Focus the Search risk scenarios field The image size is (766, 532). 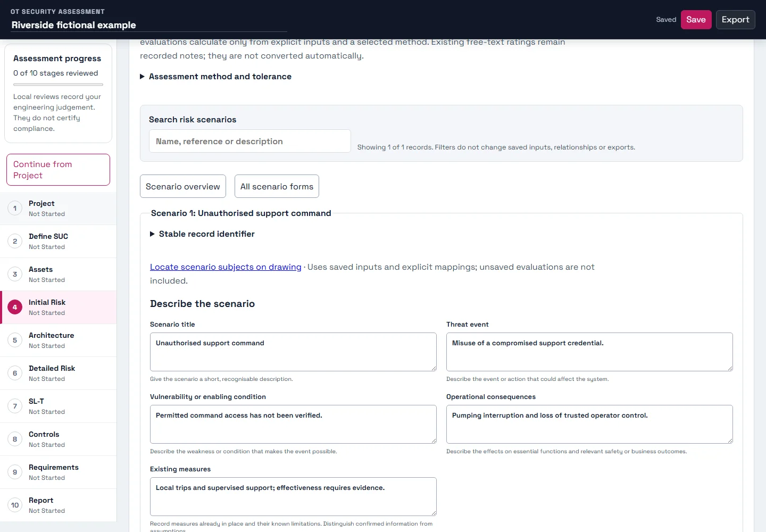click(x=250, y=141)
